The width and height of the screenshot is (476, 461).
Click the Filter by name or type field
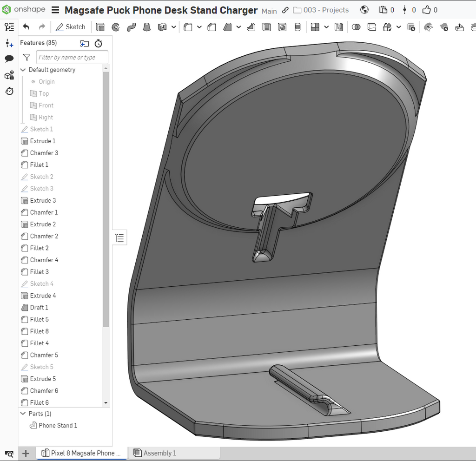tap(72, 57)
